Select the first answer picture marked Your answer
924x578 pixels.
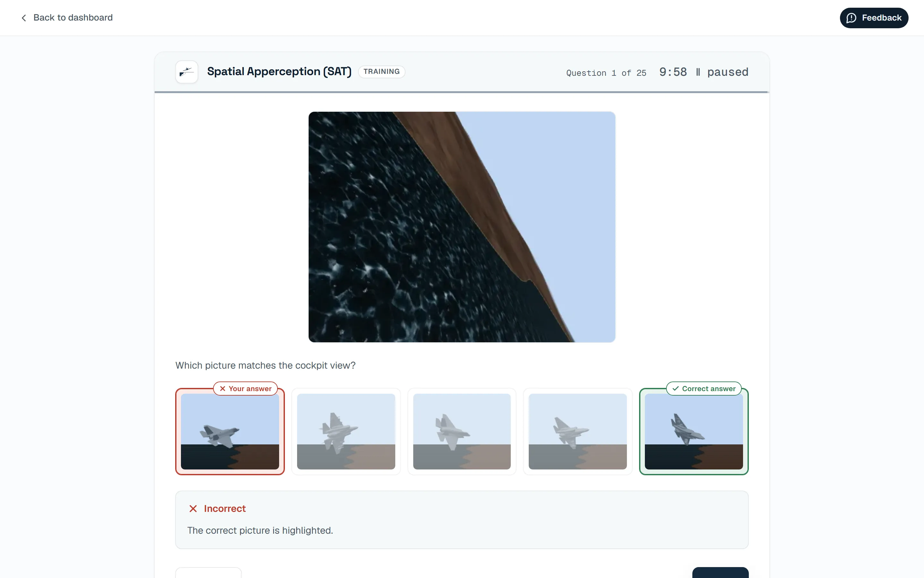pyautogui.click(x=230, y=431)
